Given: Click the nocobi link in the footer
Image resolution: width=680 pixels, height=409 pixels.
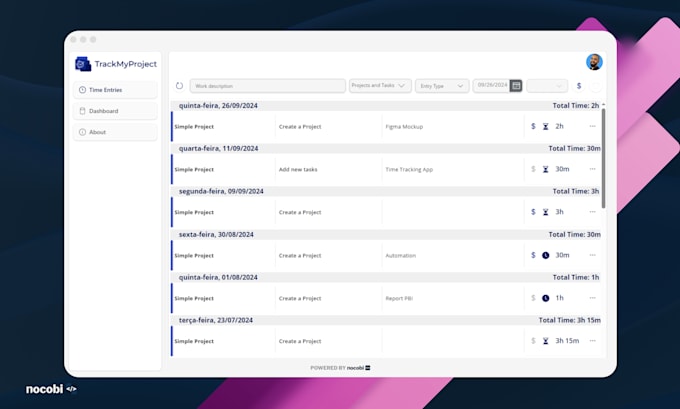Looking at the screenshot, I should 358,368.
